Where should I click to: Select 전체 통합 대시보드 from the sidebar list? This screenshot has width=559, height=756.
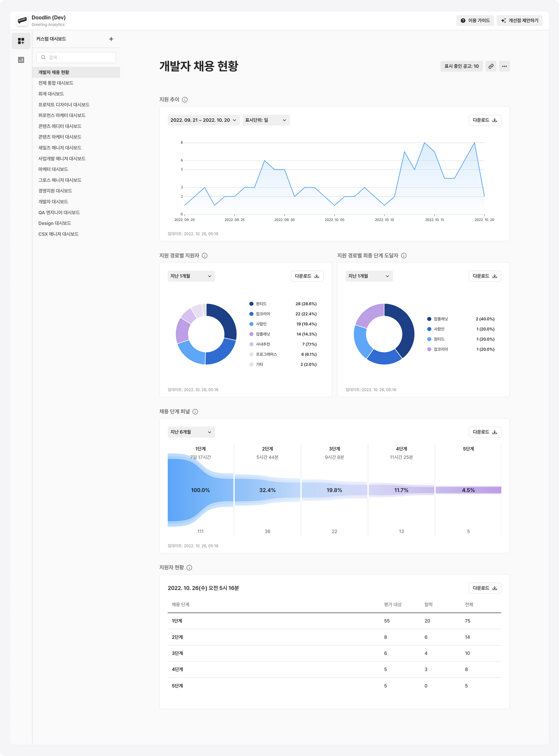56,83
